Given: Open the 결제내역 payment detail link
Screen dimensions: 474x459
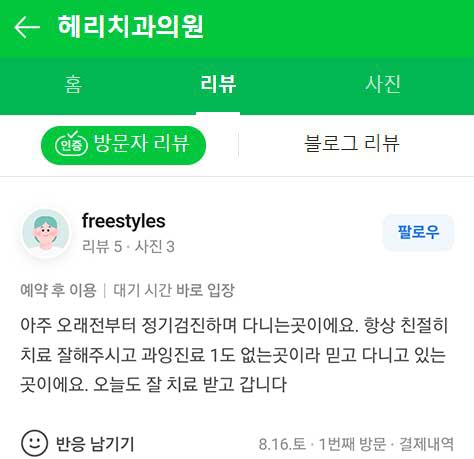Looking at the screenshot, I should click(426, 444).
